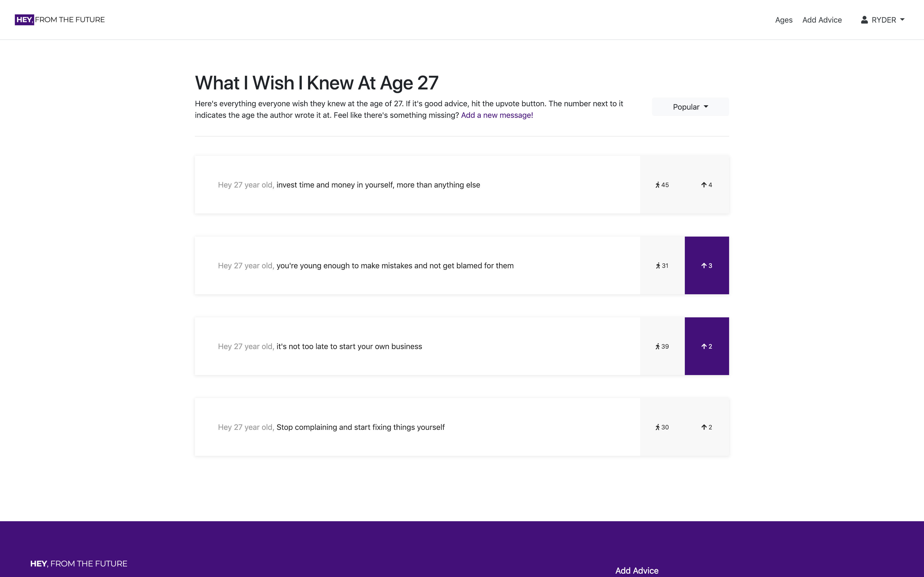Screen dimensions: 924x577
Task: Click the HEY, FROM THE FUTURE footer logo
Action: (79, 563)
